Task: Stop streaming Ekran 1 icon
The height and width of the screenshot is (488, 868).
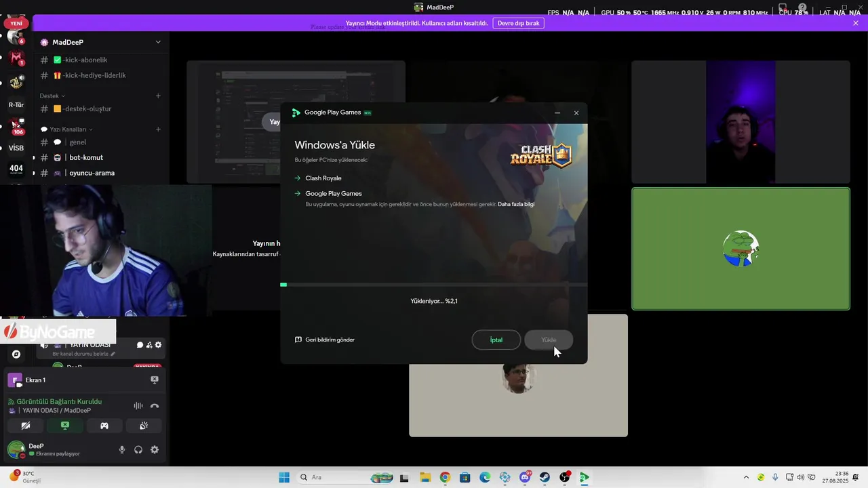Action: pos(155,380)
